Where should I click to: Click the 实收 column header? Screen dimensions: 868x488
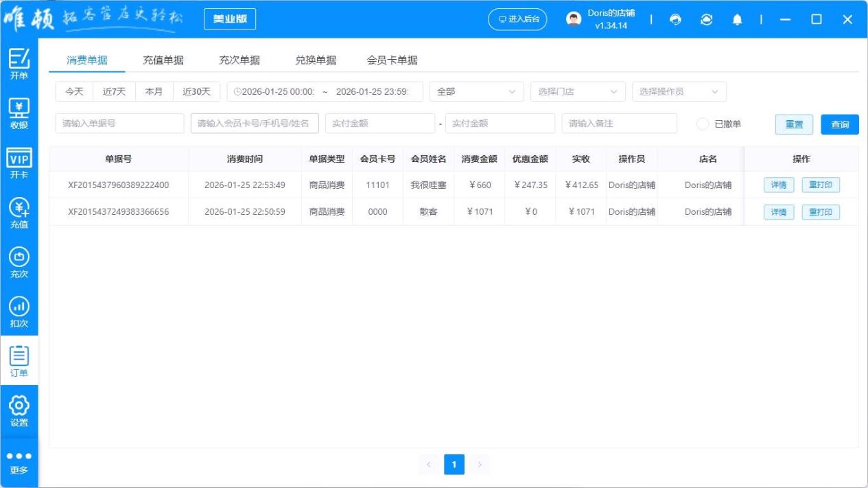[x=581, y=159]
